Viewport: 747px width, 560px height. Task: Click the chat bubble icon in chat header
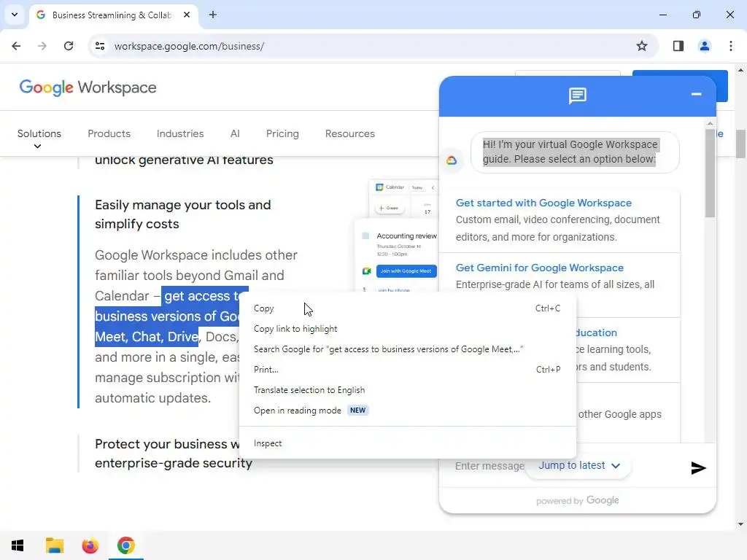(578, 96)
